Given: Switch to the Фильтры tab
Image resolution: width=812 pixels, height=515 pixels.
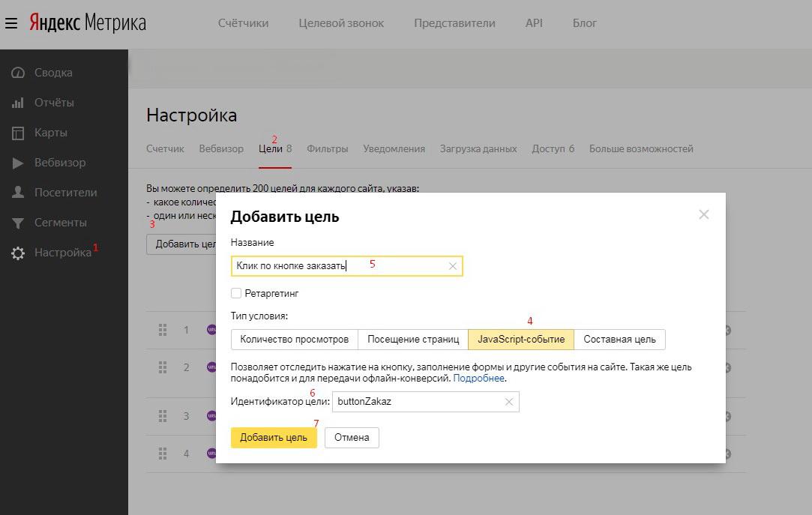Looking at the screenshot, I should coord(327,148).
